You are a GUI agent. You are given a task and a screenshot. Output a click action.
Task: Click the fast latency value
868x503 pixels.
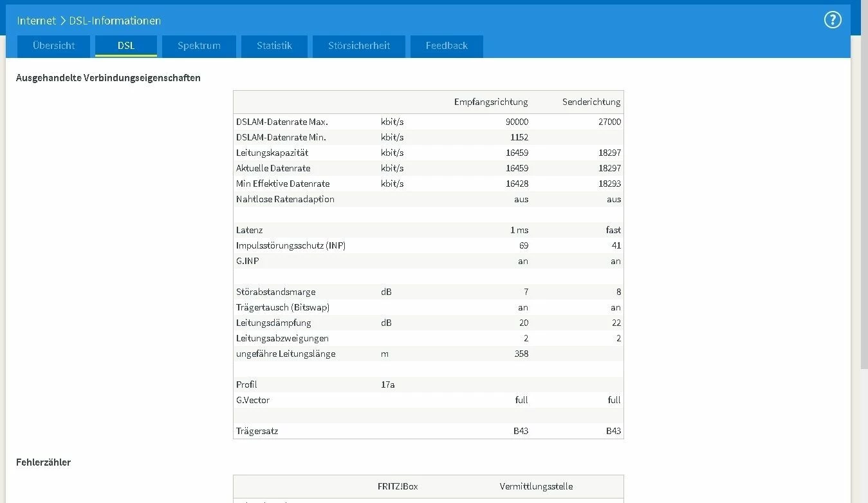pyautogui.click(x=613, y=230)
